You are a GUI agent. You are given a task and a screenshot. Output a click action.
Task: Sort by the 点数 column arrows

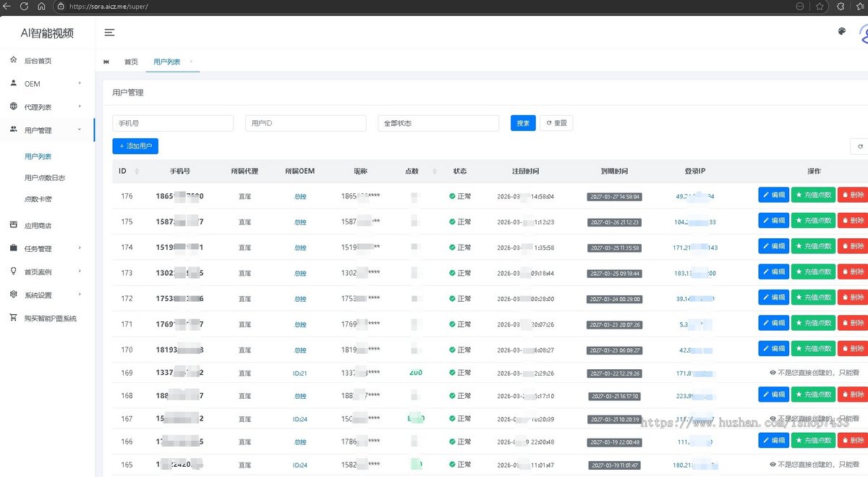pos(435,172)
